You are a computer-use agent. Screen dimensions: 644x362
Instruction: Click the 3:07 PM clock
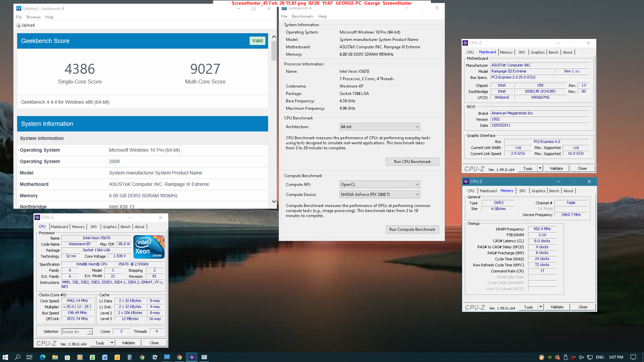(x=616, y=357)
